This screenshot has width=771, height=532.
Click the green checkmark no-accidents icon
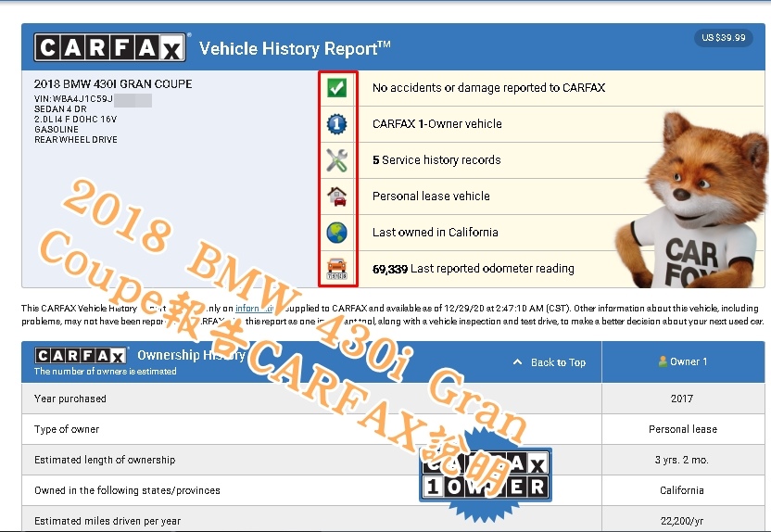tap(336, 88)
